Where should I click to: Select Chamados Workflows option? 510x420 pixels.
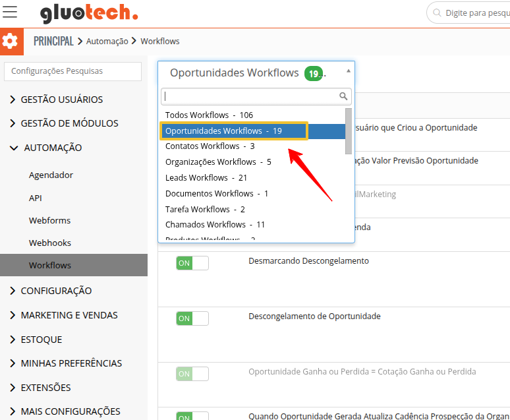pos(215,225)
